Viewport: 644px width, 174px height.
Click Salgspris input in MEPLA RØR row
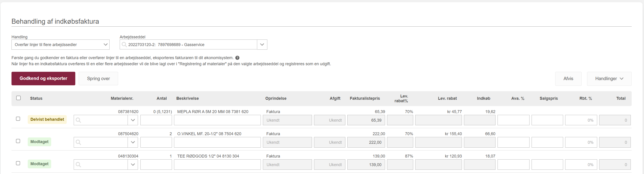[x=547, y=120]
